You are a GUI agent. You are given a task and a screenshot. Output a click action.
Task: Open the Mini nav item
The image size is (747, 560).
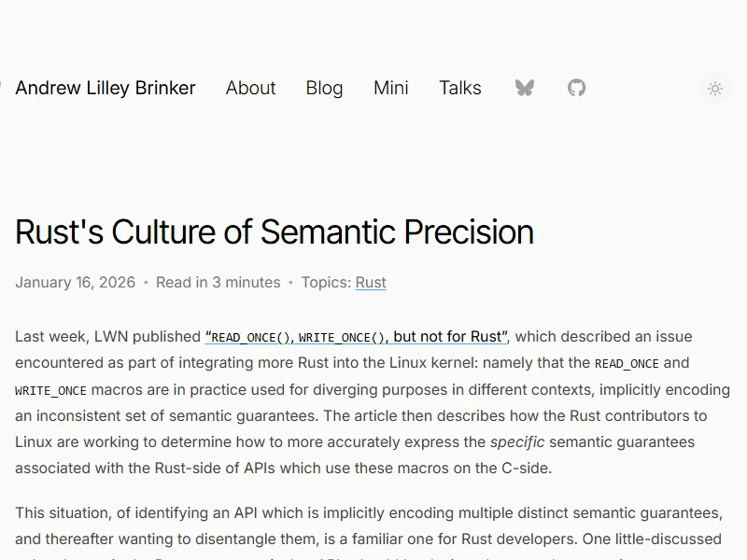click(x=391, y=88)
